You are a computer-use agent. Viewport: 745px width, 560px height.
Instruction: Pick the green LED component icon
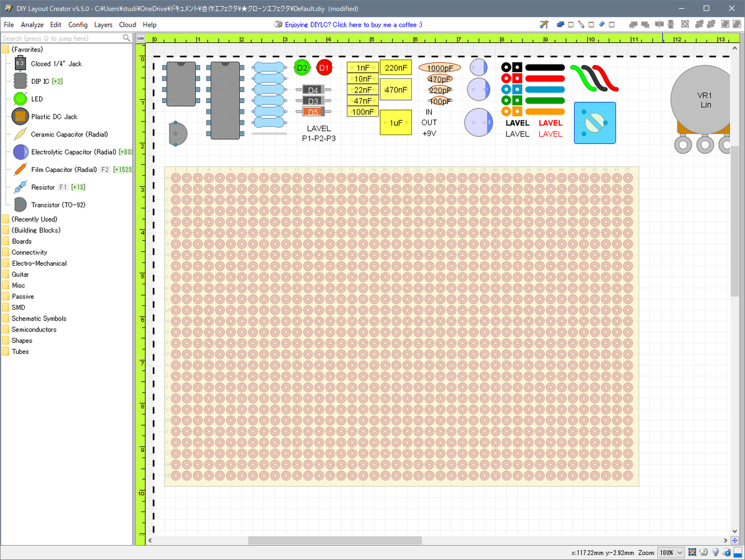[x=20, y=99]
